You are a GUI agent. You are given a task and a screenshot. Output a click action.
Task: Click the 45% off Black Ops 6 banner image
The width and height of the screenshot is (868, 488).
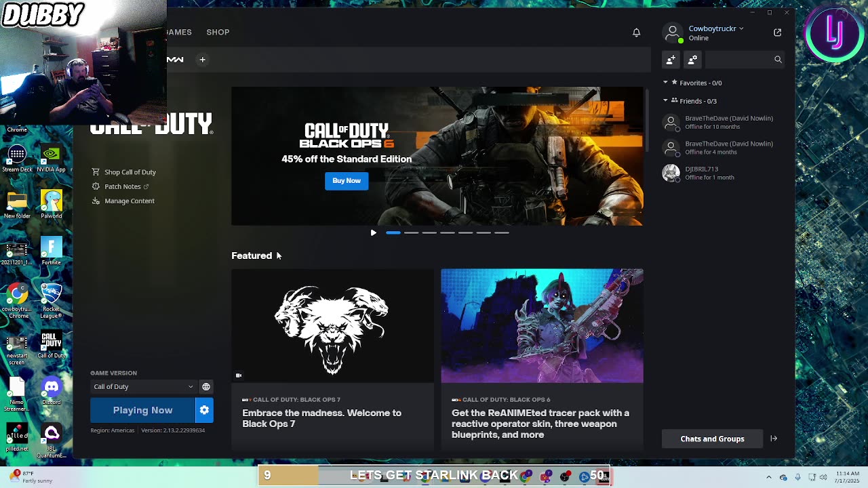[437, 156]
